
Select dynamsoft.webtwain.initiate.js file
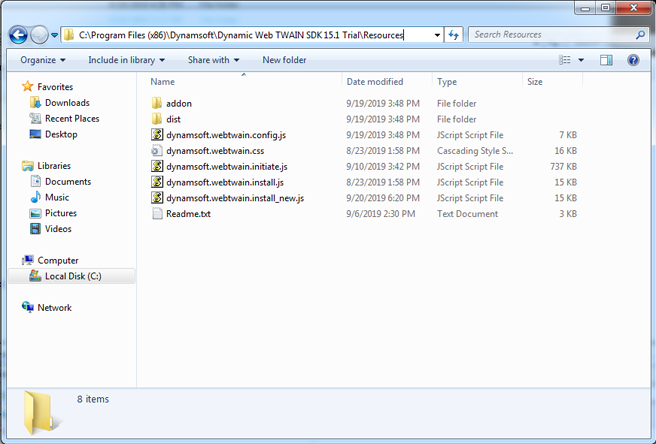[227, 167]
